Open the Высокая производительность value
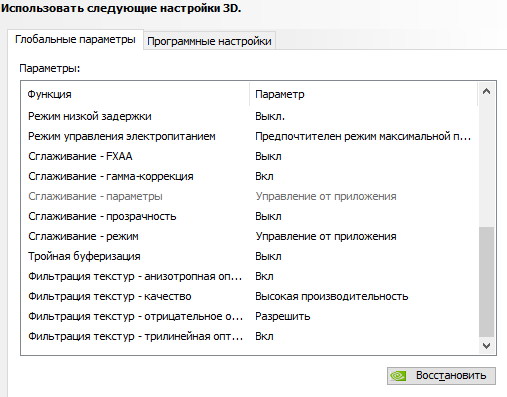507x397 pixels. coord(332,296)
